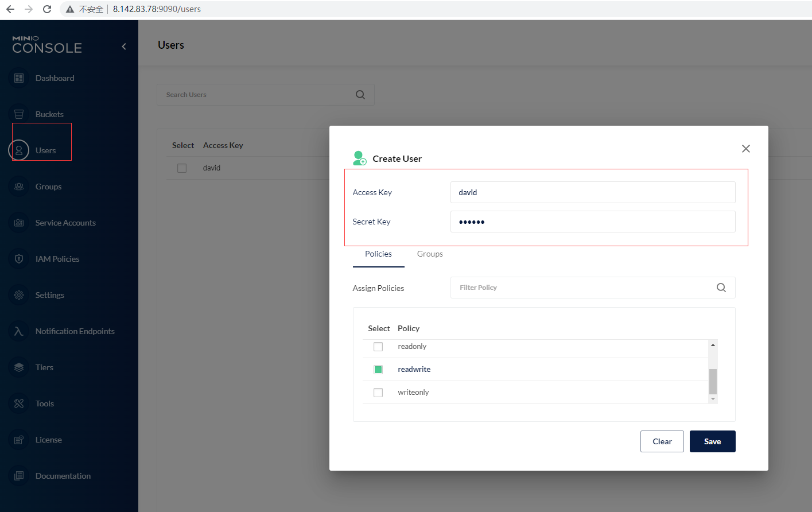Click the policy list scroll down arrow
The width and height of the screenshot is (812, 512).
(713, 399)
